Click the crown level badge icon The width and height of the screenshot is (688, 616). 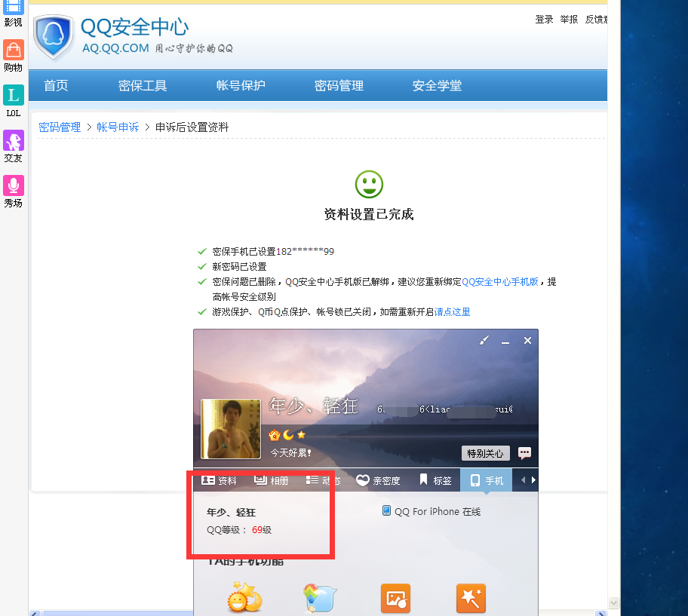coord(275,435)
